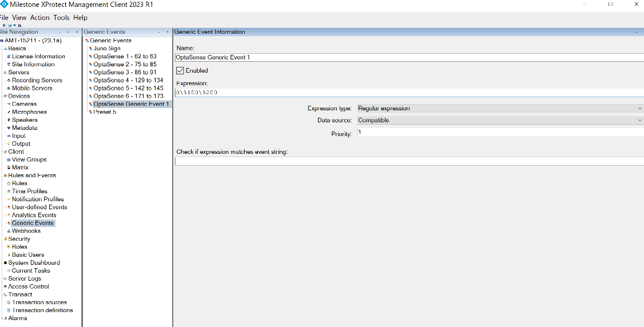
Task: Click the Current Tasks icon
Action: pos(9,271)
